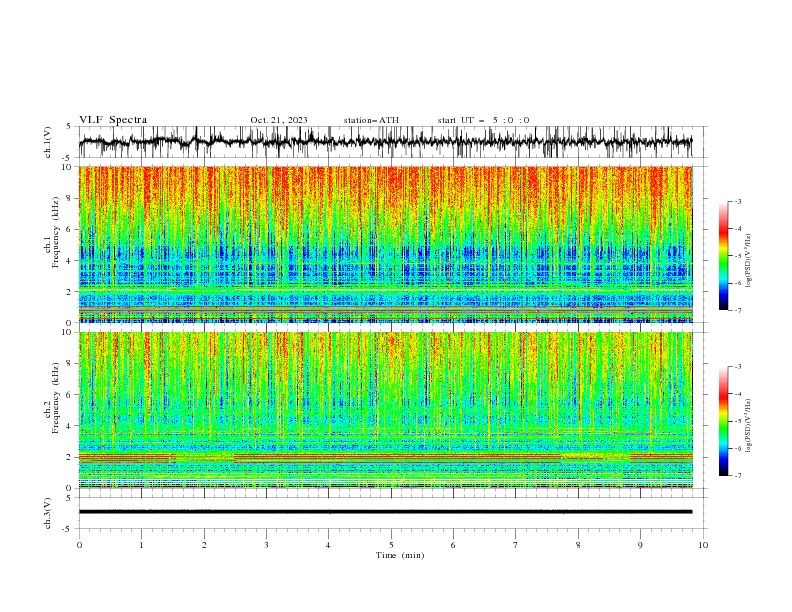Click time axis tick label '0'
This screenshot has width=792, height=612.
pyautogui.click(x=79, y=545)
